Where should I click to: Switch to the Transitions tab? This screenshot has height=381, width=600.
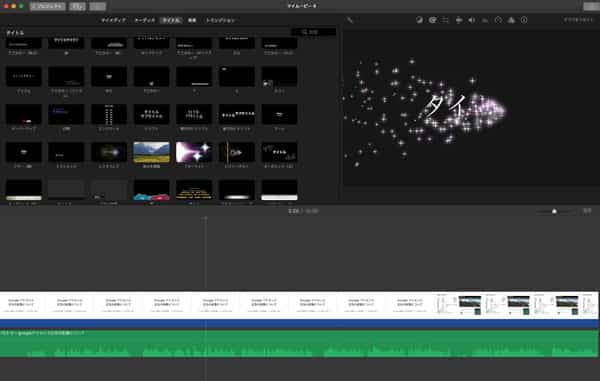[x=220, y=20]
